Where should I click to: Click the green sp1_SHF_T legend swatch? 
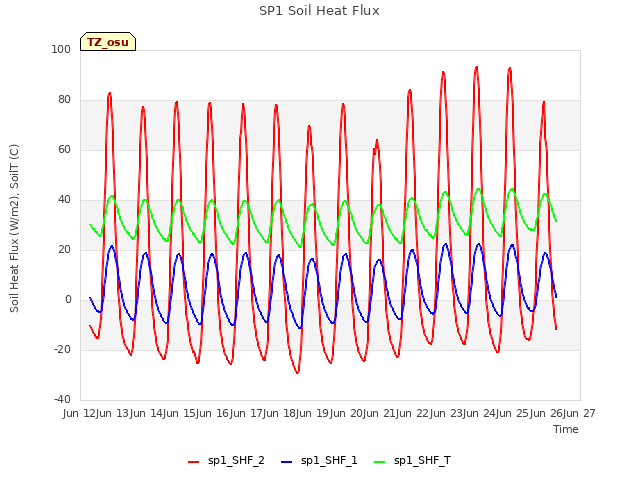[380, 462]
